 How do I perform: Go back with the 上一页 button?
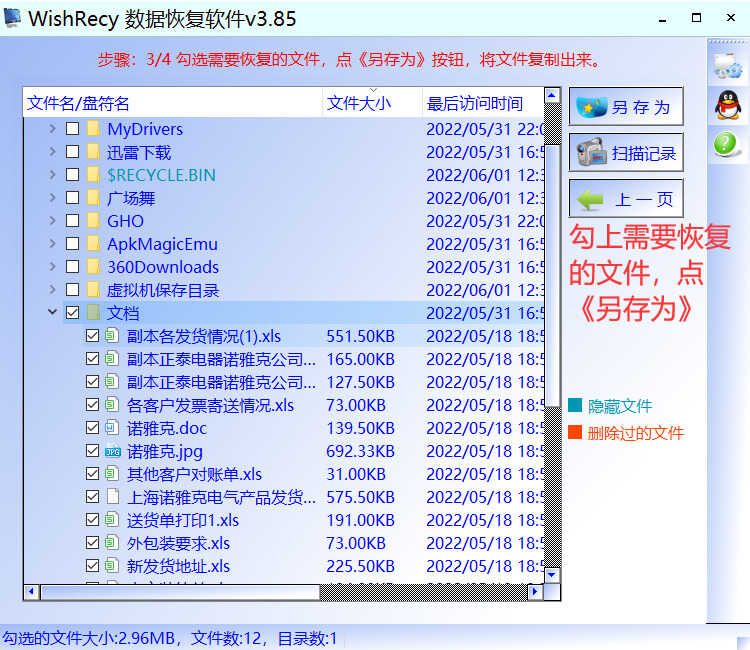(x=626, y=198)
